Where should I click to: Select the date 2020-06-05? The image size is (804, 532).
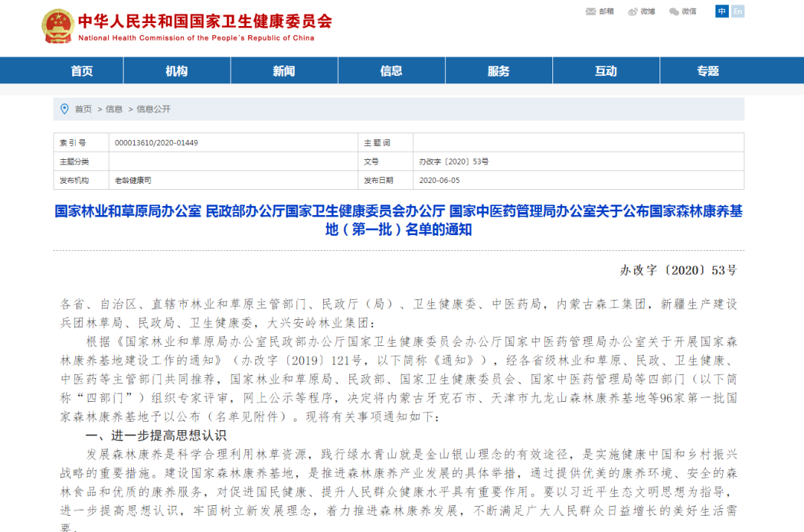[439, 180]
